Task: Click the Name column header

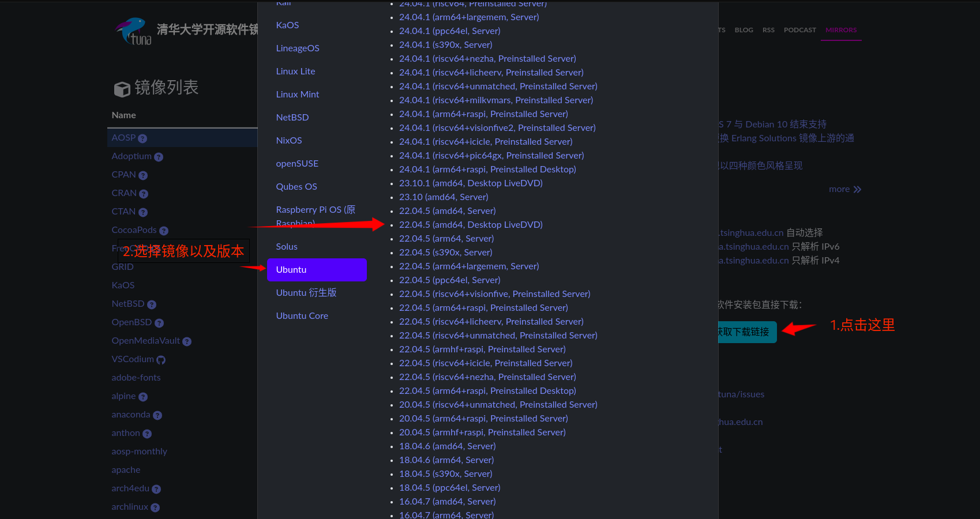Action: pyautogui.click(x=123, y=115)
